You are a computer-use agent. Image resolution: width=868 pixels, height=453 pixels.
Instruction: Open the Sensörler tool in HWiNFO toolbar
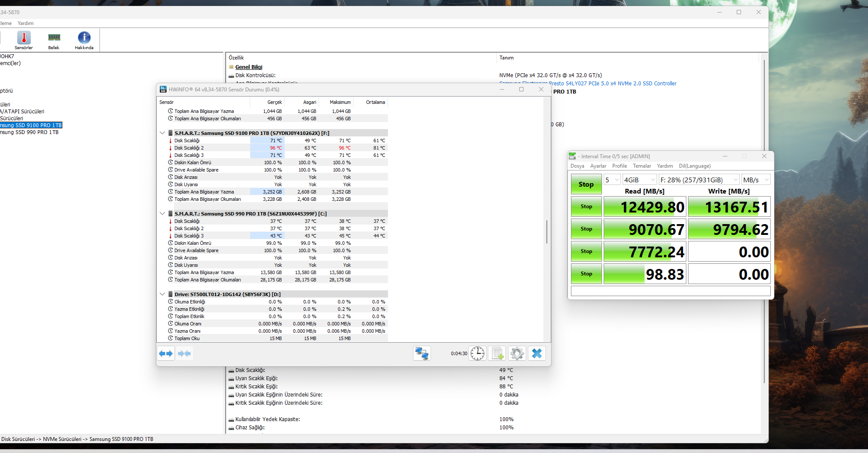(x=24, y=41)
